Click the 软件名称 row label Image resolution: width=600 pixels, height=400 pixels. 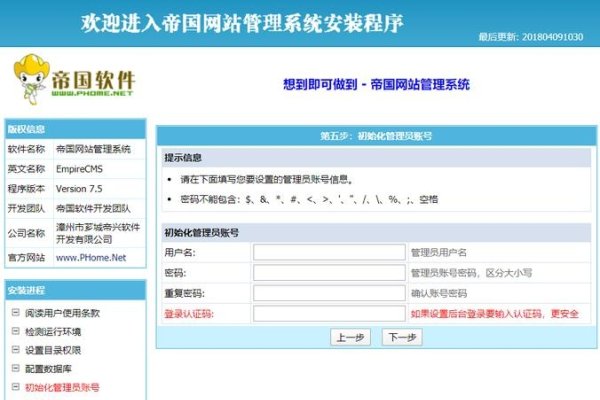26,149
